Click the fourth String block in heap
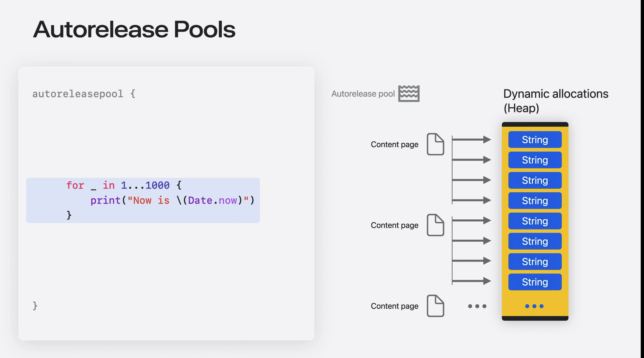Image resolution: width=644 pixels, height=358 pixels. tap(535, 201)
